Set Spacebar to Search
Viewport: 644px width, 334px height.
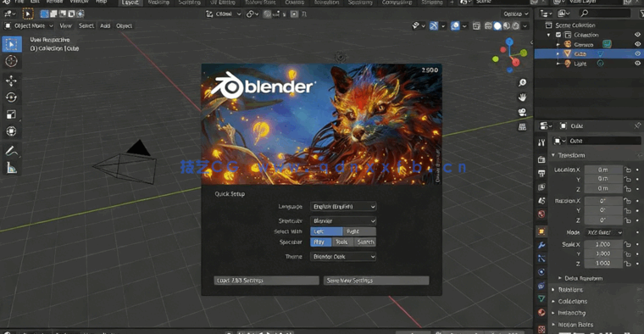[x=365, y=242]
